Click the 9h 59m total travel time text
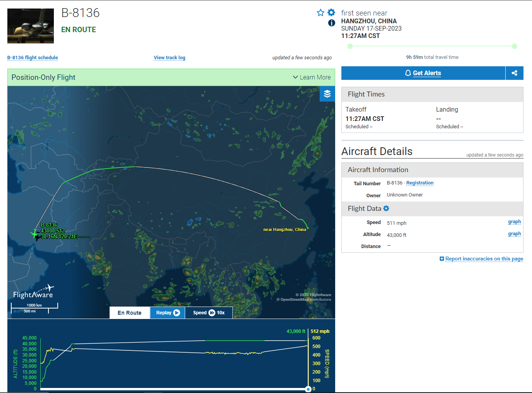 432,57
